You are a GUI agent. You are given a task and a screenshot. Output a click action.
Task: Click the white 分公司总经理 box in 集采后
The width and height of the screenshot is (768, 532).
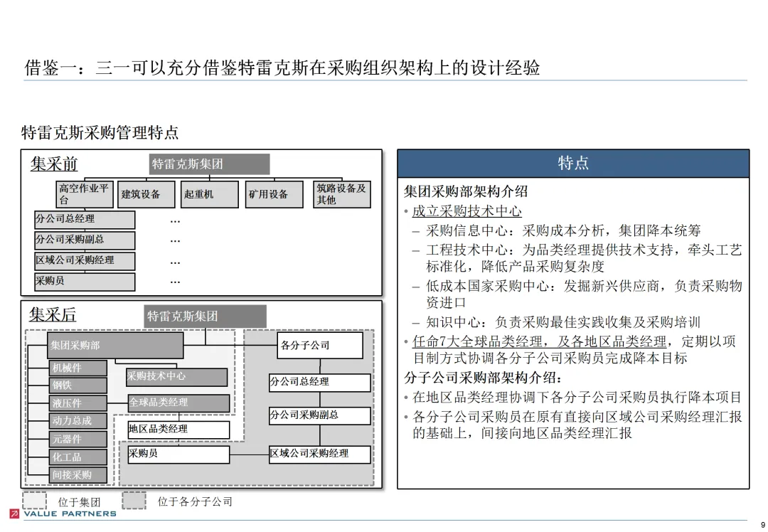pyautogui.click(x=320, y=383)
